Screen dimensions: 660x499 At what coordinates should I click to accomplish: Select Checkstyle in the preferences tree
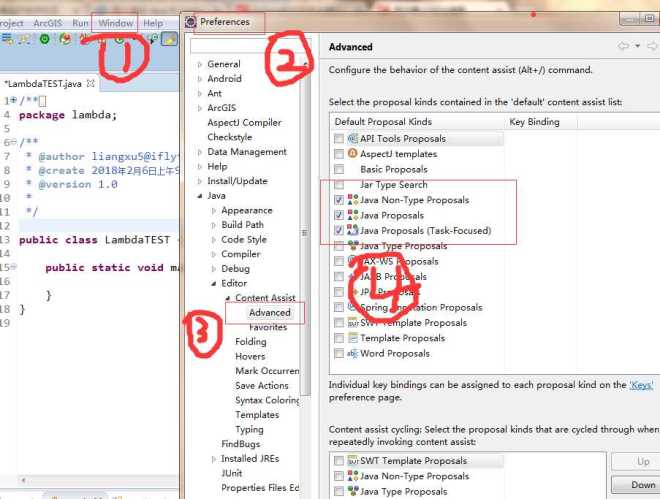coord(229,137)
